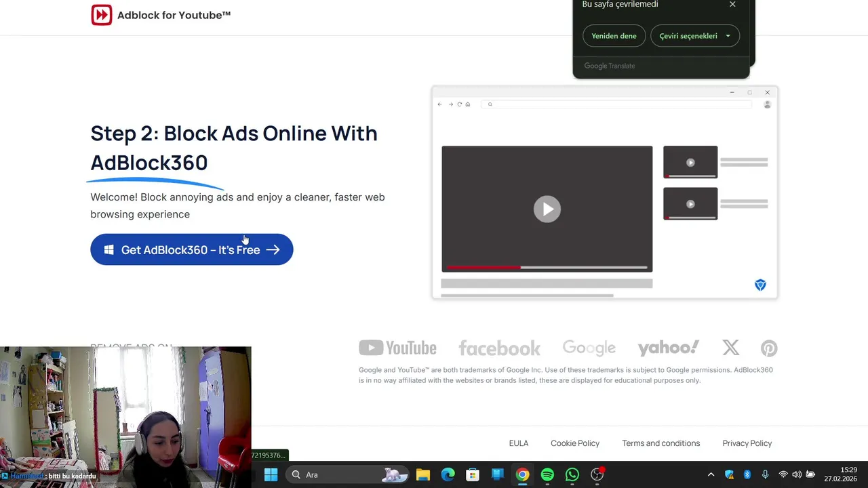Open the clock and date 27.02.2026
Screen dimensions: 868x488
pos(841,474)
